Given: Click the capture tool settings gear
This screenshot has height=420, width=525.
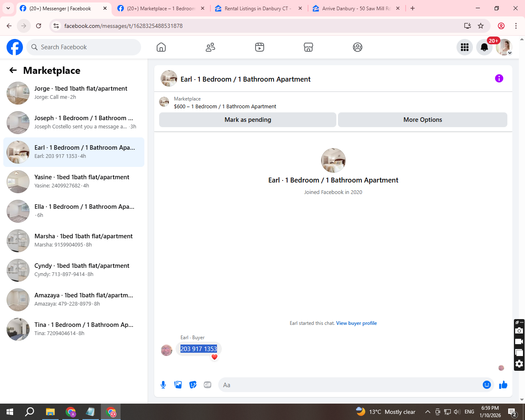Looking at the screenshot, I should [x=519, y=364].
